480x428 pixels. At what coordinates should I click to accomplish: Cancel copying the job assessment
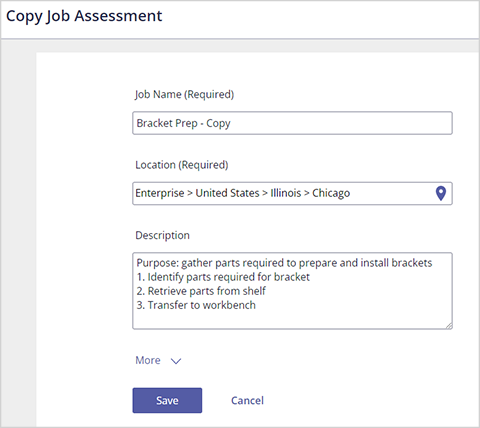coord(247,400)
